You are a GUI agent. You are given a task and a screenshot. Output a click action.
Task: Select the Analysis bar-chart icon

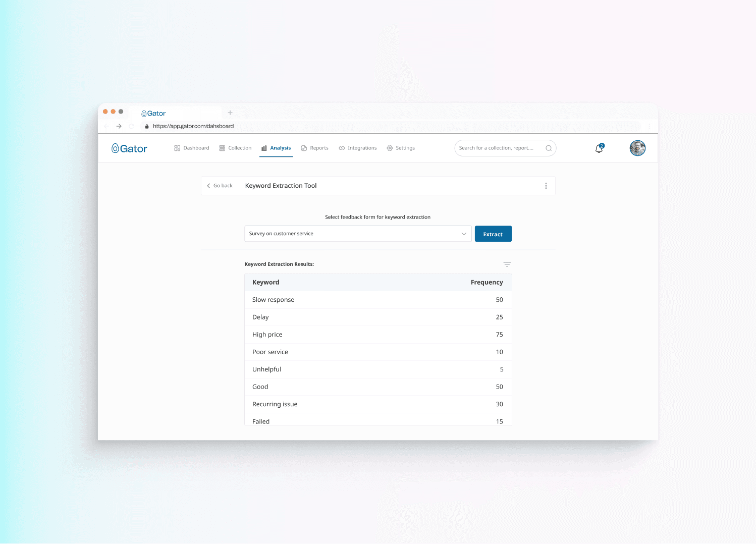point(263,148)
